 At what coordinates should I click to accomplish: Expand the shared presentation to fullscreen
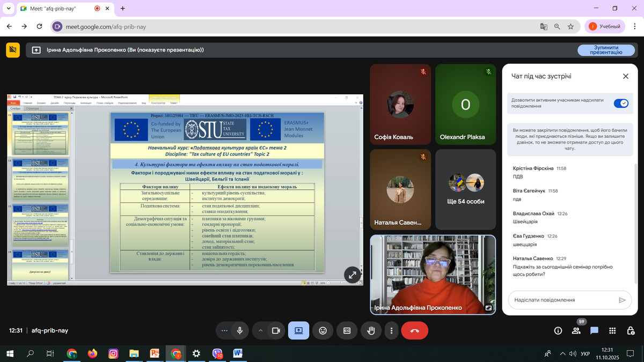[x=353, y=275]
